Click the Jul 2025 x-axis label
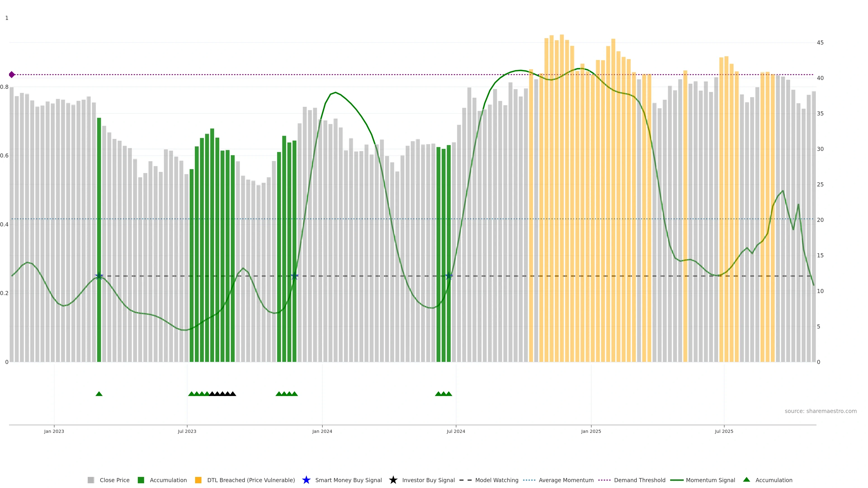The image size is (868, 488). (724, 431)
